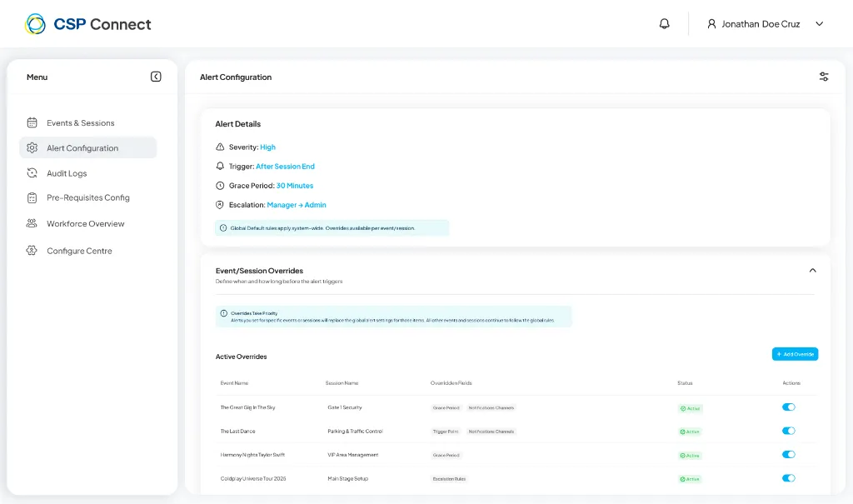Collapse the Menu sidebar
Viewport: 853px width, 504px height.
point(156,77)
